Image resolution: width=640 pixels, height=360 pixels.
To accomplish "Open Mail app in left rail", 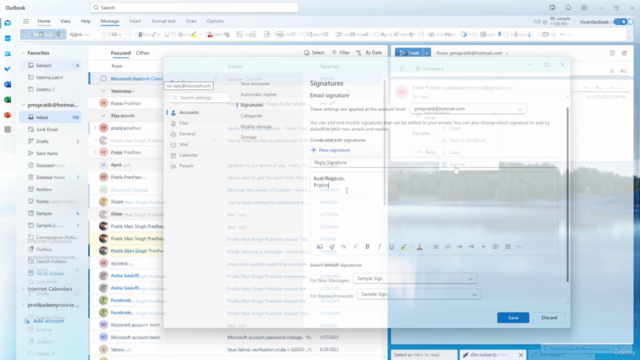I will 7,23.
